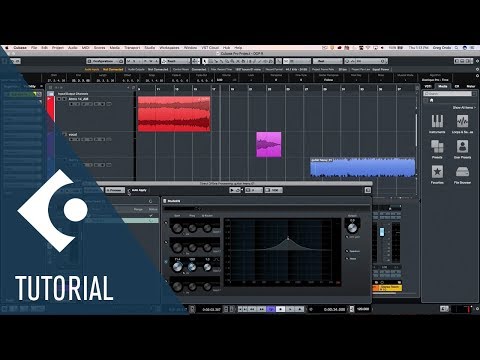480x360 pixels.
Task: Open the Bar quantize dropdown in toolbar
Action: [x=327, y=61]
